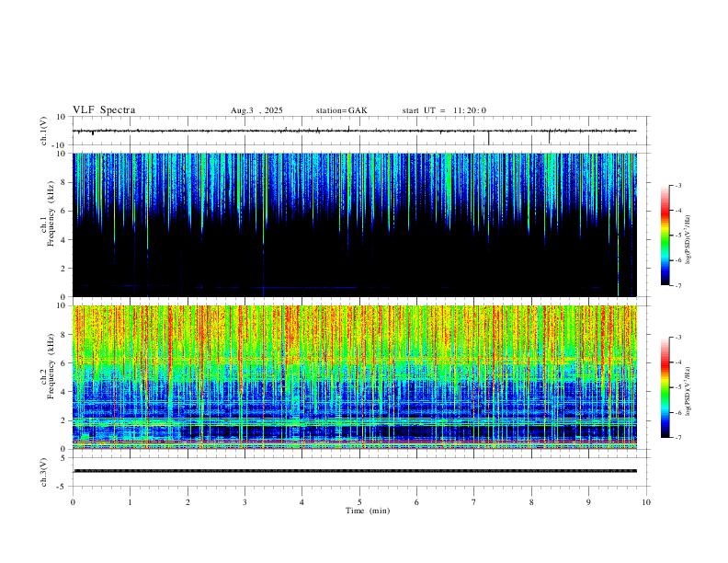Click the "5" tick on Time axis

[x=359, y=502]
